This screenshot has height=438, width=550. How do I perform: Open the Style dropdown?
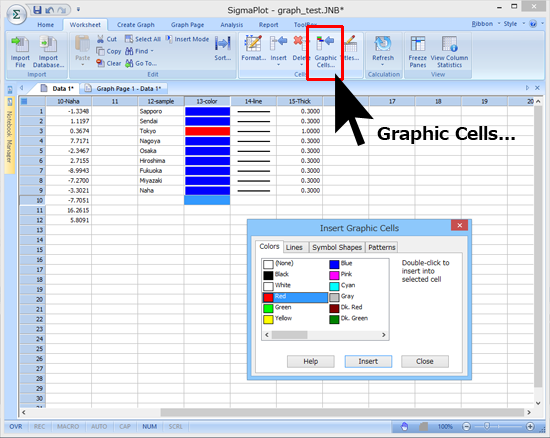click(514, 24)
